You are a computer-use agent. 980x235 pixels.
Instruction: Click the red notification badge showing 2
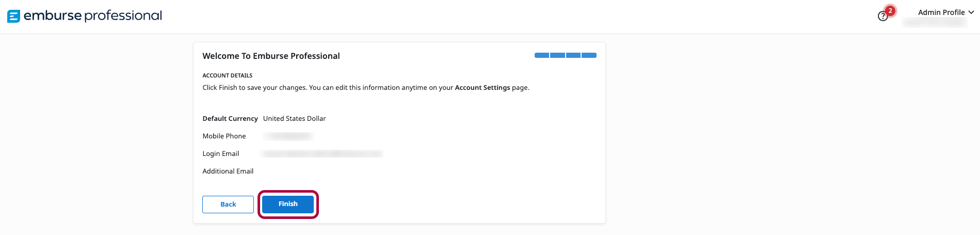pos(890,10)
